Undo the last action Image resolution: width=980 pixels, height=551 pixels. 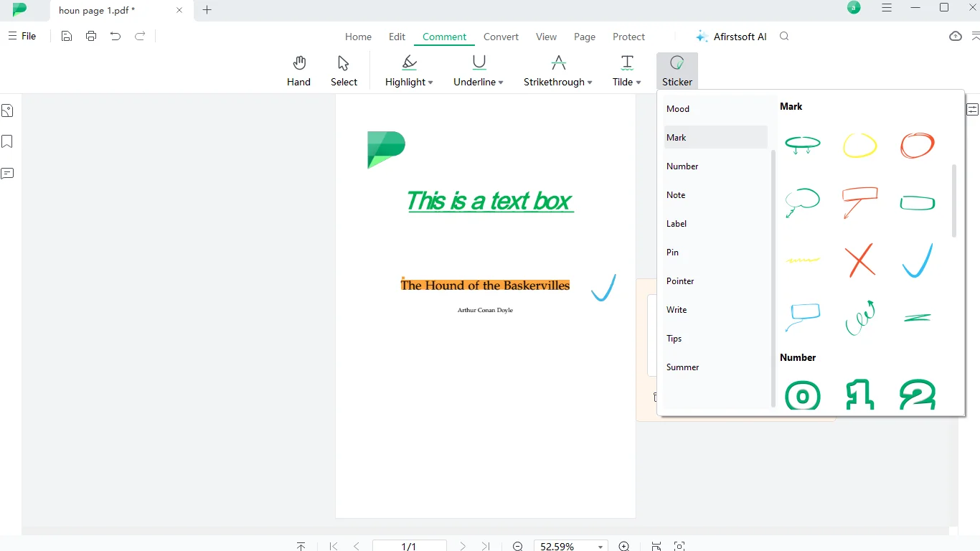(116, 36)
